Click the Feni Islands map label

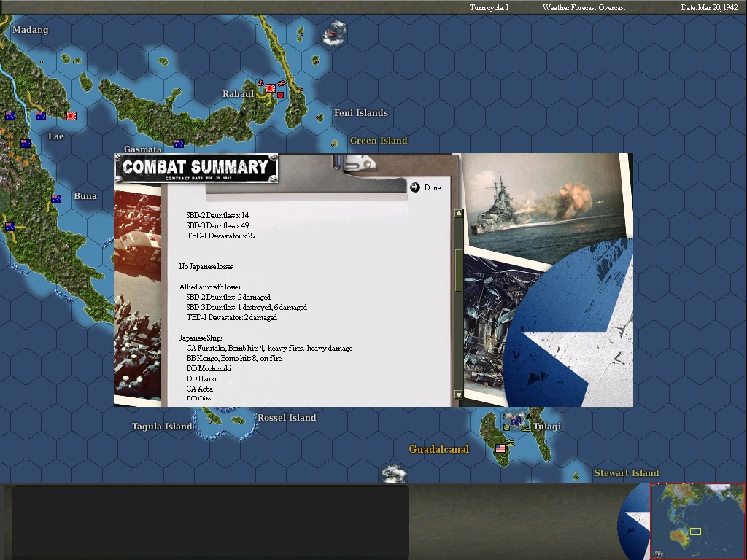(360, 113)
